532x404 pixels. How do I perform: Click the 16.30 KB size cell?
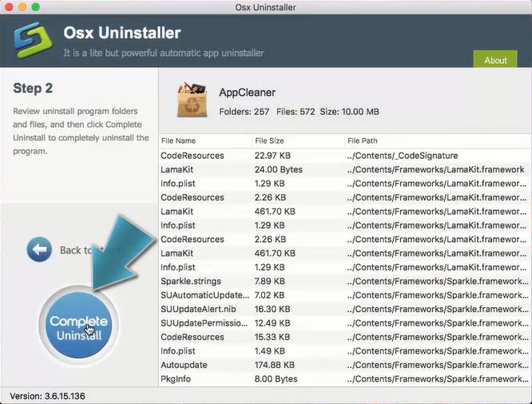point(272,309)
